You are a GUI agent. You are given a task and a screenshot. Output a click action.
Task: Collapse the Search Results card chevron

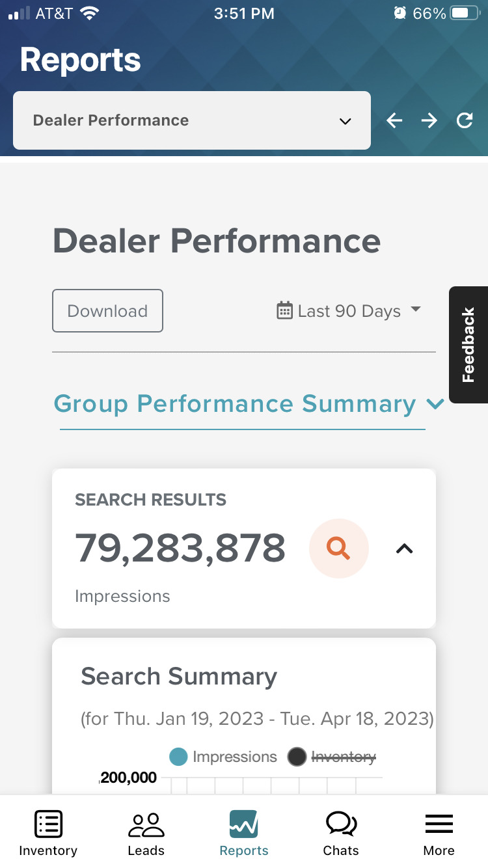405,549
